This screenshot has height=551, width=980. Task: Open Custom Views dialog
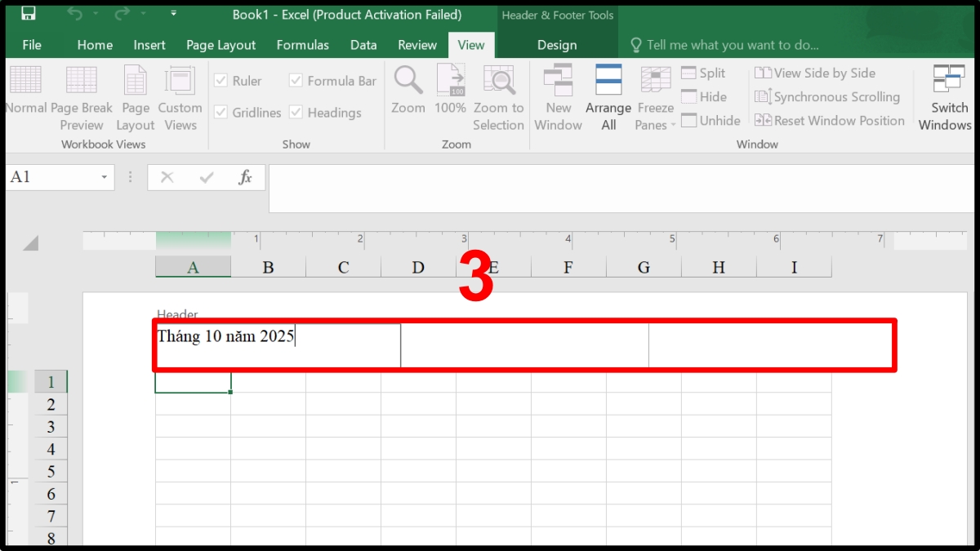coord(180,98)
